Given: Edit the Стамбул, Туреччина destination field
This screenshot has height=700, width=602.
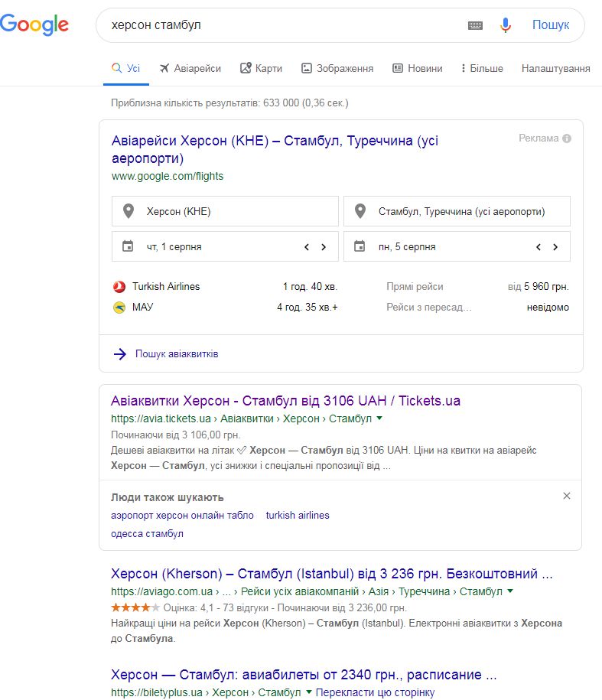Looking at the screenshot, I should coord(457,211).
